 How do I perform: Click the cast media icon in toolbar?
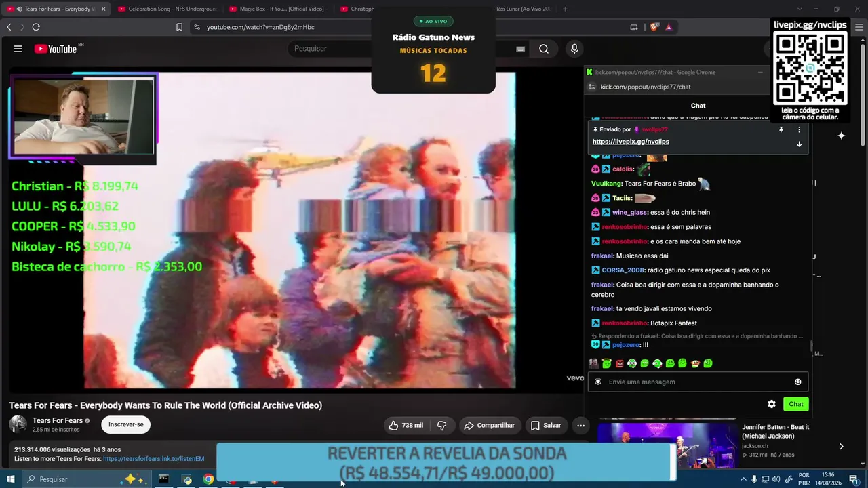click(634, 27)
